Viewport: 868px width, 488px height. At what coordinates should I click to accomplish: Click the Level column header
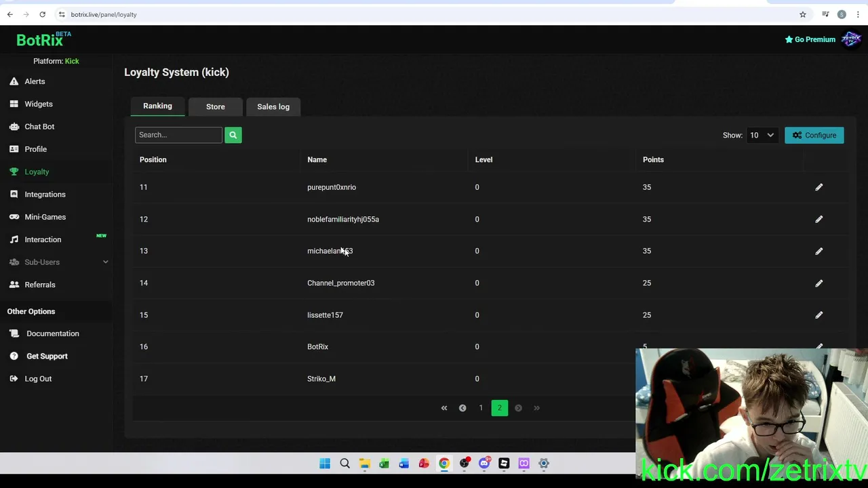tap(484, 159)
